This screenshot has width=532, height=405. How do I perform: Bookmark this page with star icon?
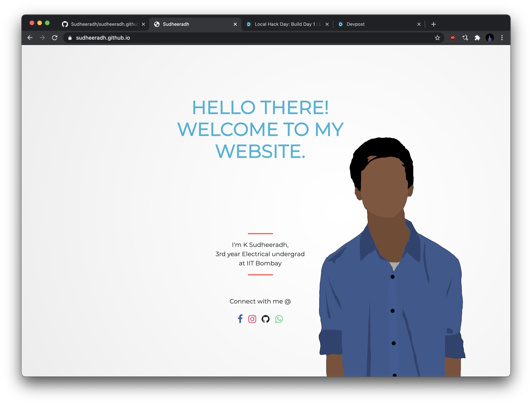(437, 38)
